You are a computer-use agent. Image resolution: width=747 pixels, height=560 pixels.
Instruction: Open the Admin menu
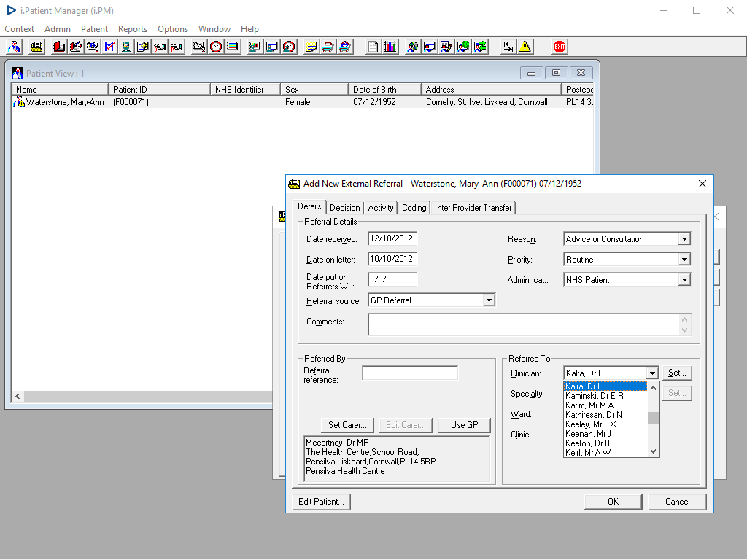click(x=58, y=29)
